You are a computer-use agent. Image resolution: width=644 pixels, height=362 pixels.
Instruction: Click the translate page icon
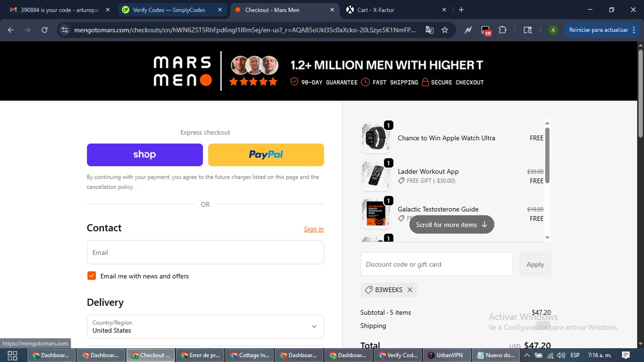point(429,30)
